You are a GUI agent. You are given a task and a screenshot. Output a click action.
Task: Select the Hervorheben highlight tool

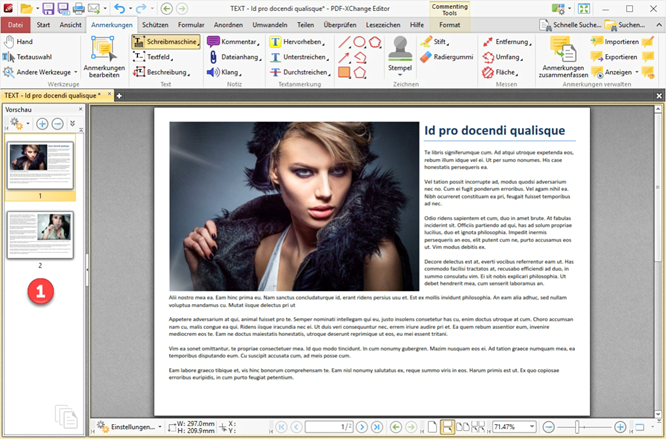pyautogui.click(x=297, y=42)
